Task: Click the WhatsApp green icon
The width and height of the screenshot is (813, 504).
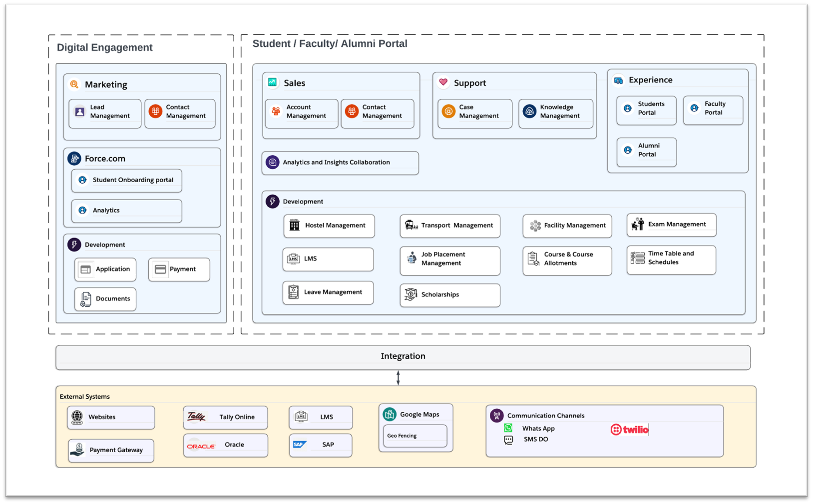Action: point(508,428)
